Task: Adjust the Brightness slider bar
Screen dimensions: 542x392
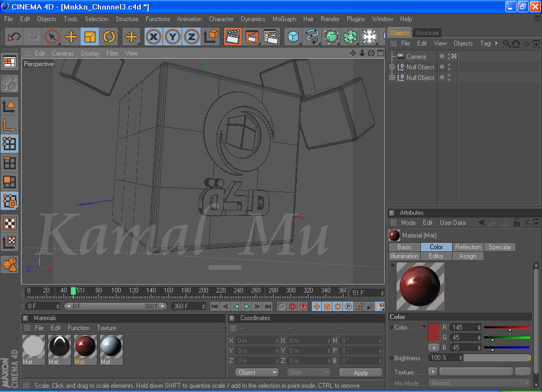Action: tap(496, 358)
